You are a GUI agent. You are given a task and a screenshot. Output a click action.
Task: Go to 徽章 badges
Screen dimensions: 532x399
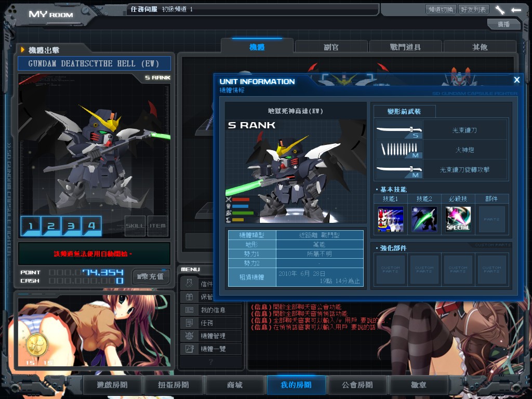[419, 385]
